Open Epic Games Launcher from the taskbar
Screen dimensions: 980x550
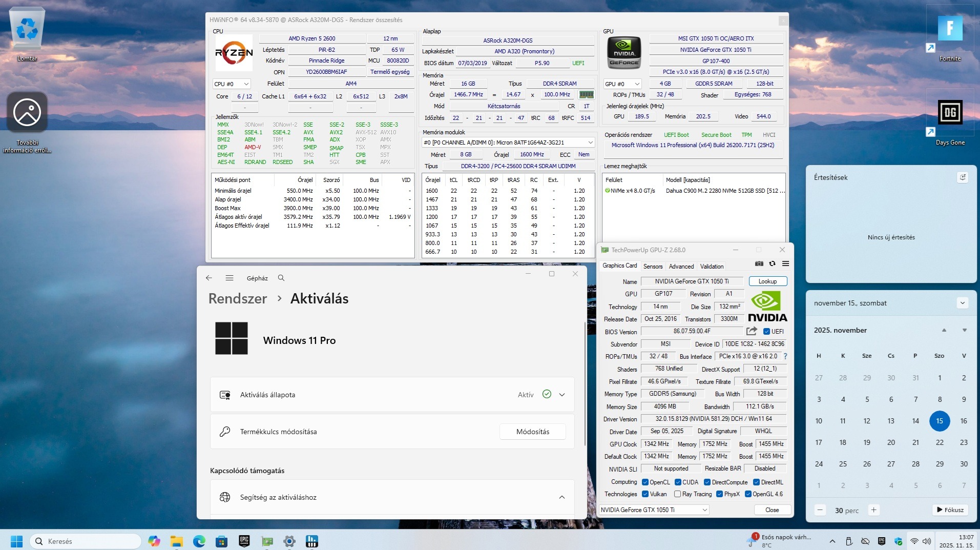point(244,541)
